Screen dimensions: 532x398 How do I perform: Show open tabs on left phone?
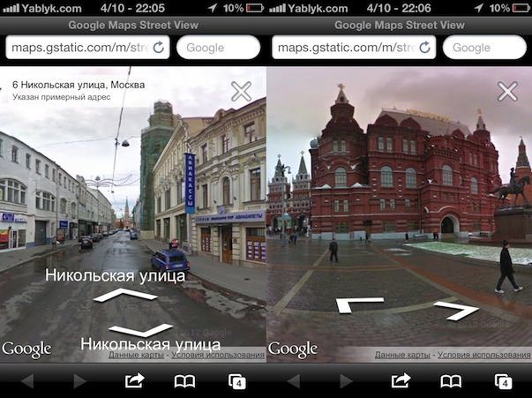pyautogui.click(x=236, y=381)
